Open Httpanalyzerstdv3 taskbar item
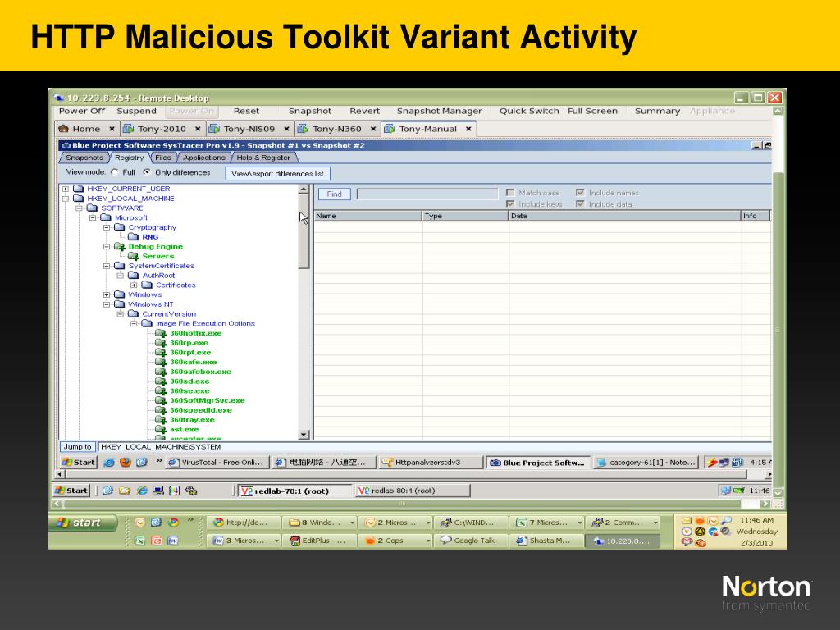The image size is (840, 630). coord(430,463)
